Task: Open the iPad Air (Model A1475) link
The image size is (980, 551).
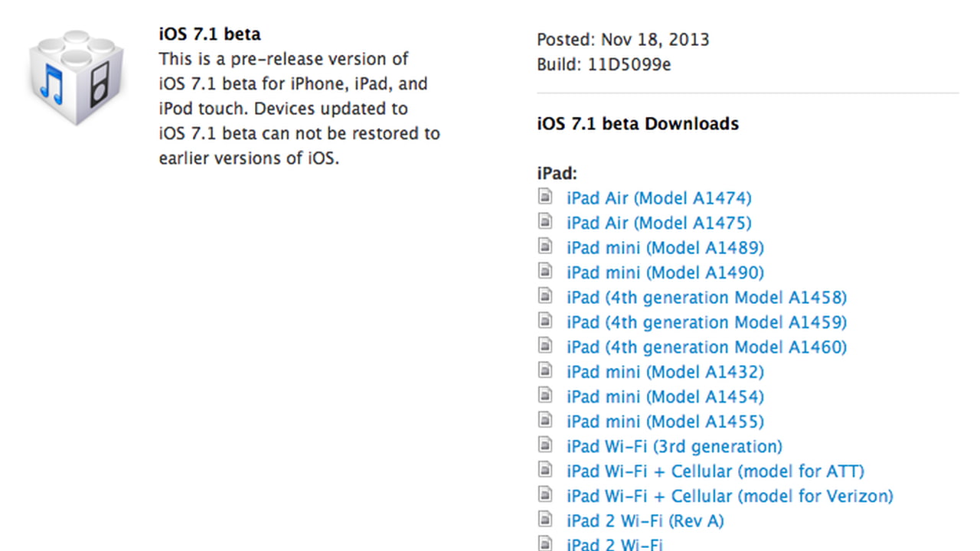Action: tap(658, 223)
